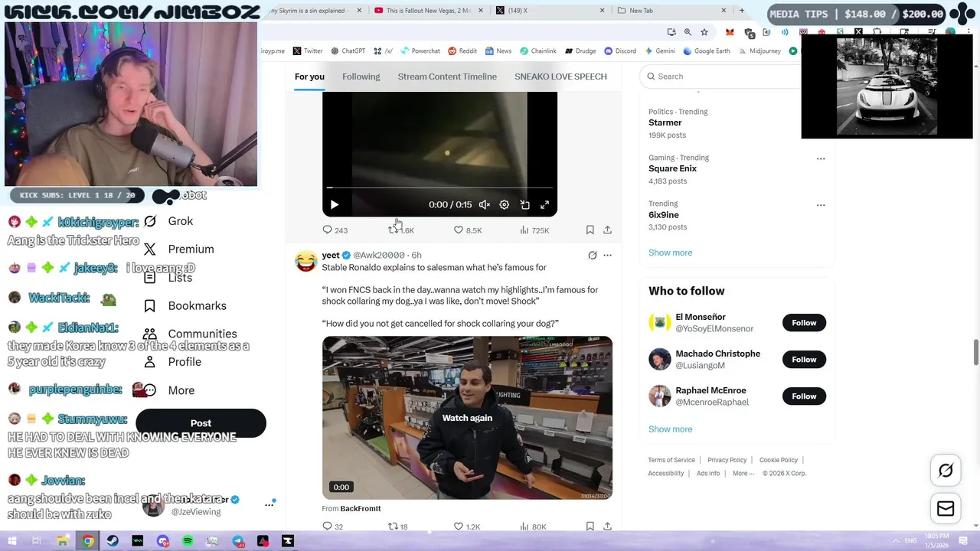
Task: Open Terms of Service link
Action: click(x=671, y=460)
